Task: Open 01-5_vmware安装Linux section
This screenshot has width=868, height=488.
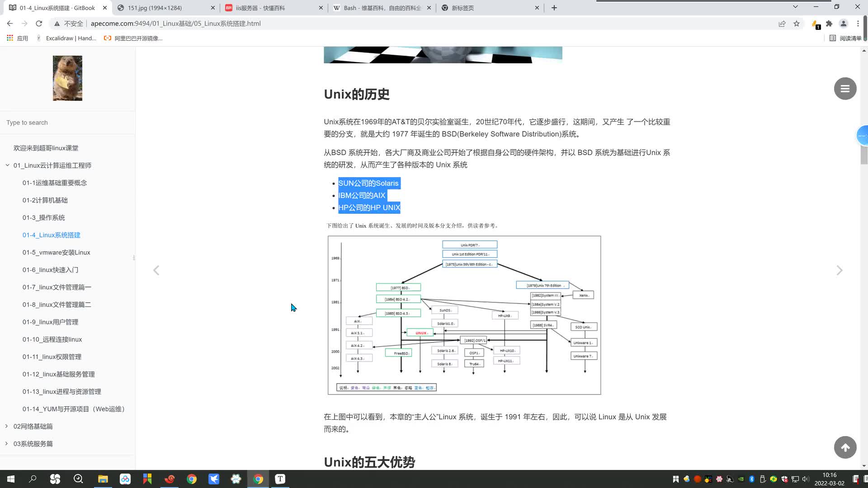Action: (x=56, y=253)
